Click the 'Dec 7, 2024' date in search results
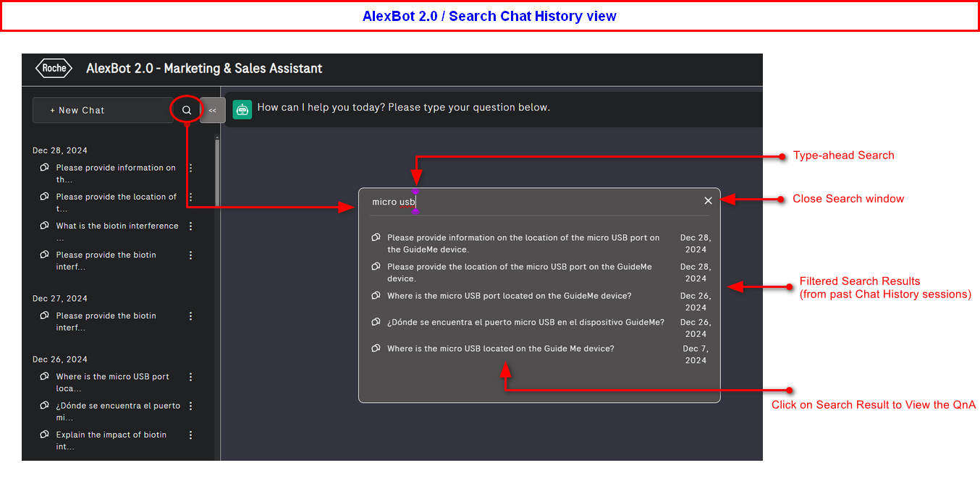 tap(696, 354)
